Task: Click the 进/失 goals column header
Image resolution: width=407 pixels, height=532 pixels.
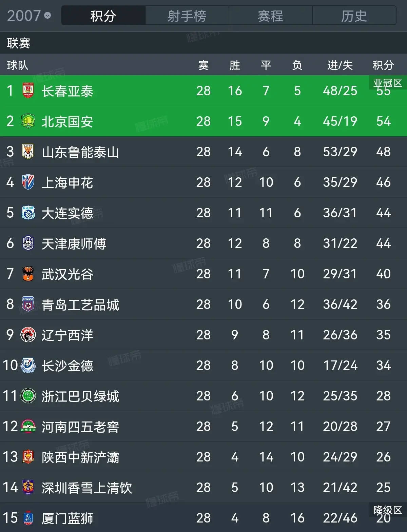Action: pyautogui.click(x=340, y=65)
